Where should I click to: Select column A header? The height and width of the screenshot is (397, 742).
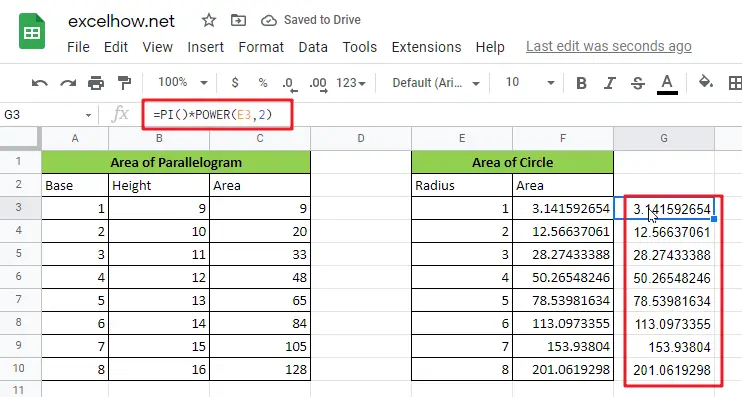[75, 138]
